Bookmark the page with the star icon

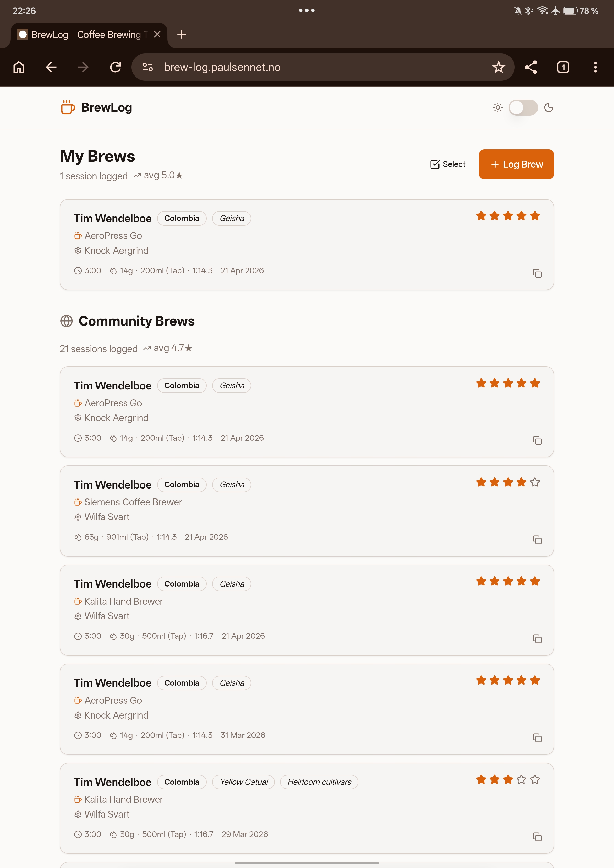pyautogui.click(x=498, y=67)
